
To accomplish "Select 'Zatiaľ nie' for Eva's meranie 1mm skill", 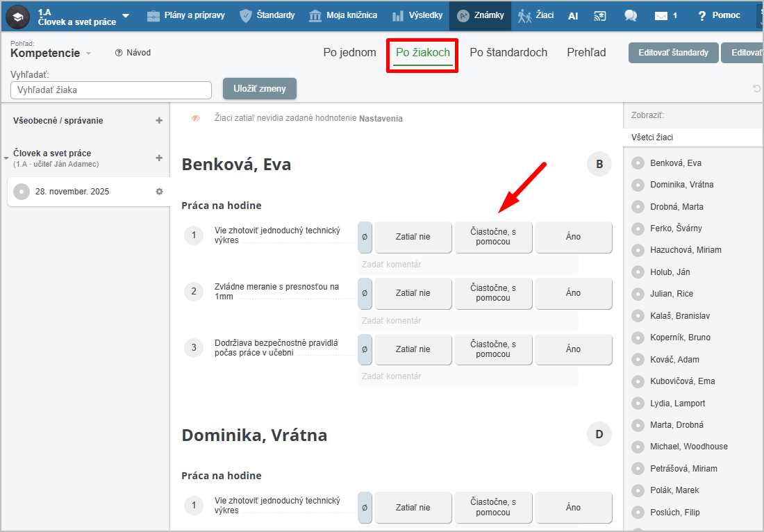I will [x=413, y=293].
